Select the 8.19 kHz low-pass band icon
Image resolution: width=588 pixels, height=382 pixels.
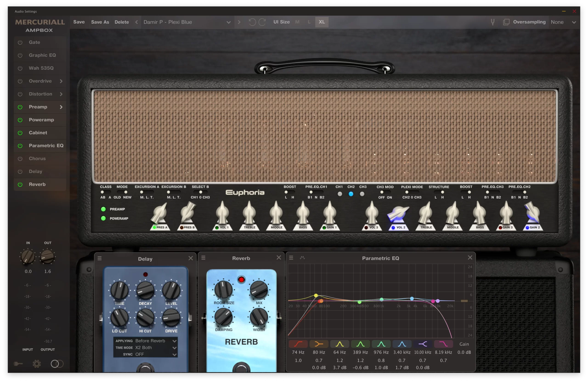coord(444,344)
